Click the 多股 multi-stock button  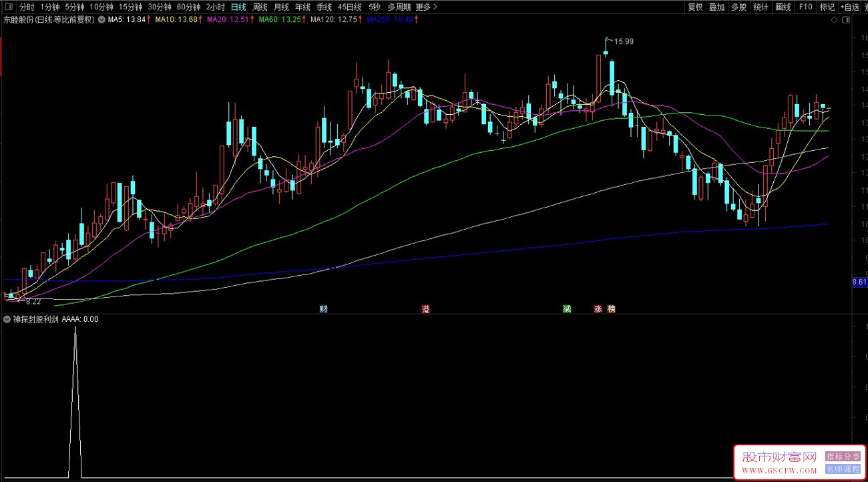(x=738, y=7)
